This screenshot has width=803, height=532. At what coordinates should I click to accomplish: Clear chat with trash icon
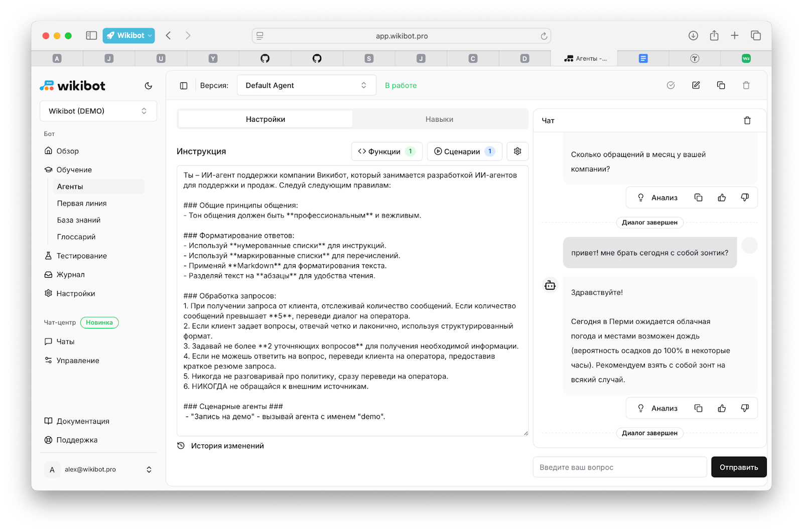[747, 120]
